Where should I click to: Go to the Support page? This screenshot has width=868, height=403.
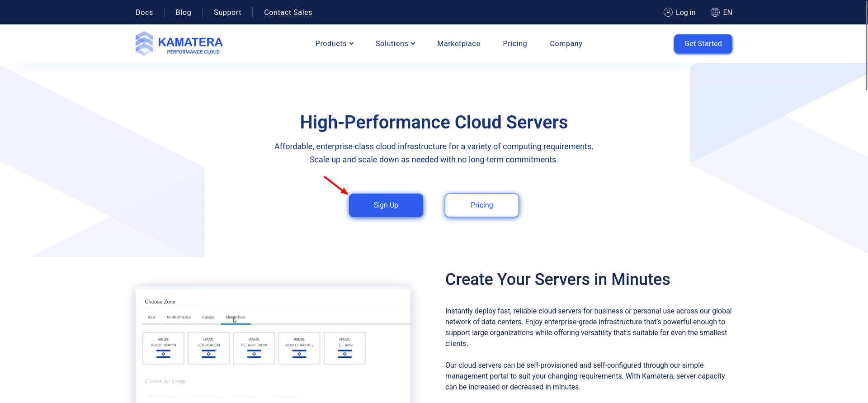coord(227,12)
